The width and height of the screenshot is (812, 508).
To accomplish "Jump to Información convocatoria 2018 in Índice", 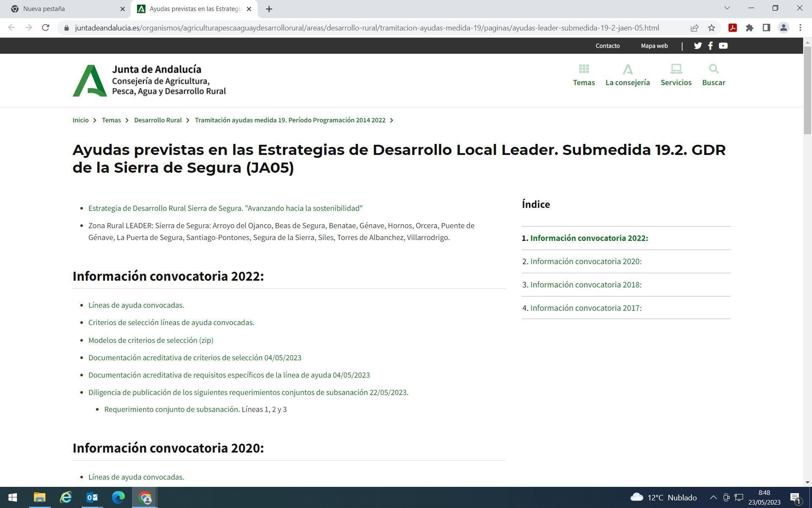I will click(x=586, y=284).
